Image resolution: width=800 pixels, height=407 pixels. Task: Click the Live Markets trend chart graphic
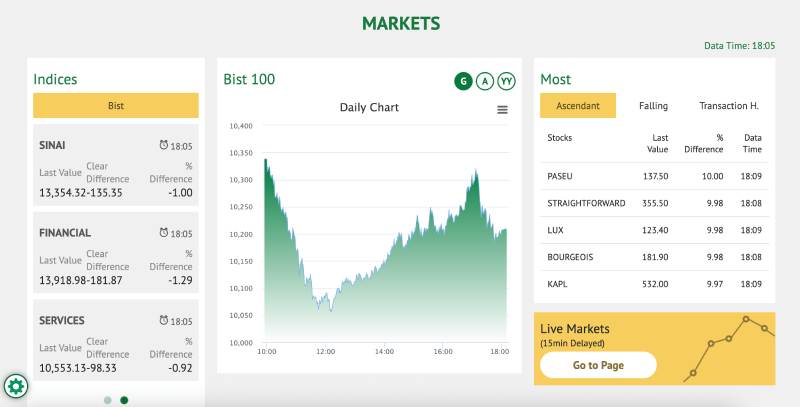[730, 350]
